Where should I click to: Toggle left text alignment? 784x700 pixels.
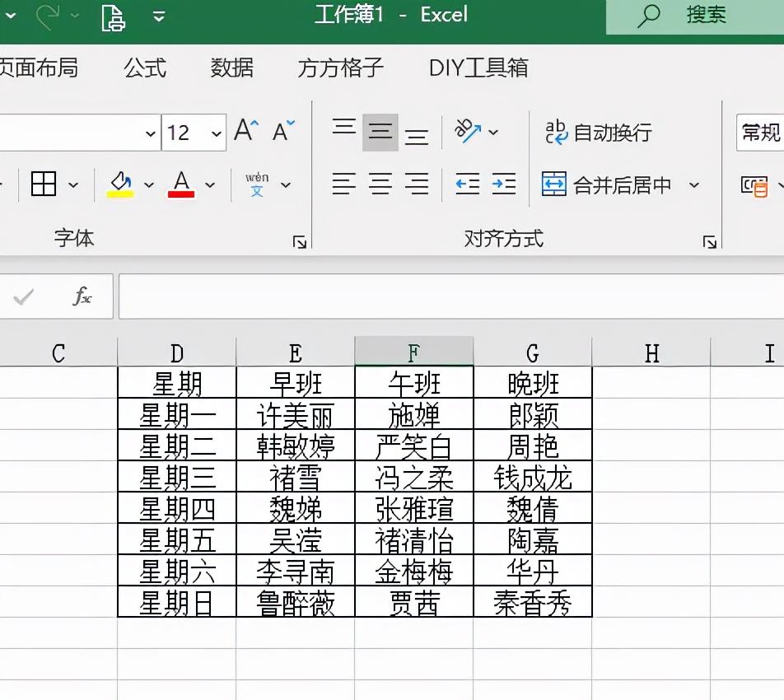pyautogui.click(x=343, y=184)
